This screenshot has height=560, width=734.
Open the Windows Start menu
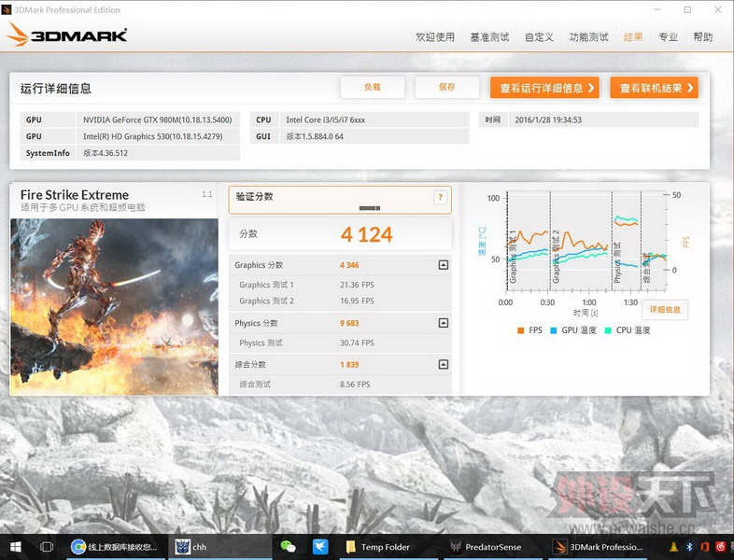pos(15,547)
